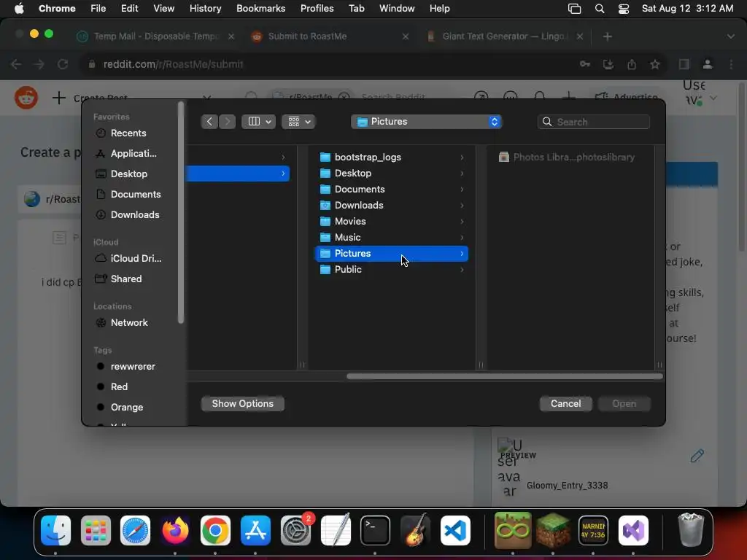This screenshot has height=560, width=747.
Task: Select the Documents folder in the column list
Action: [392, 189]
